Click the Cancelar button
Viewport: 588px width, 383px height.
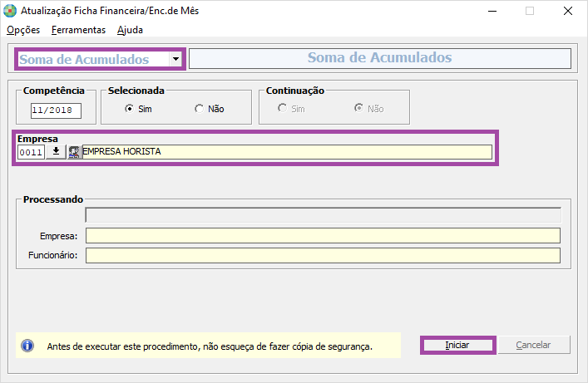[x=533, y=345]
